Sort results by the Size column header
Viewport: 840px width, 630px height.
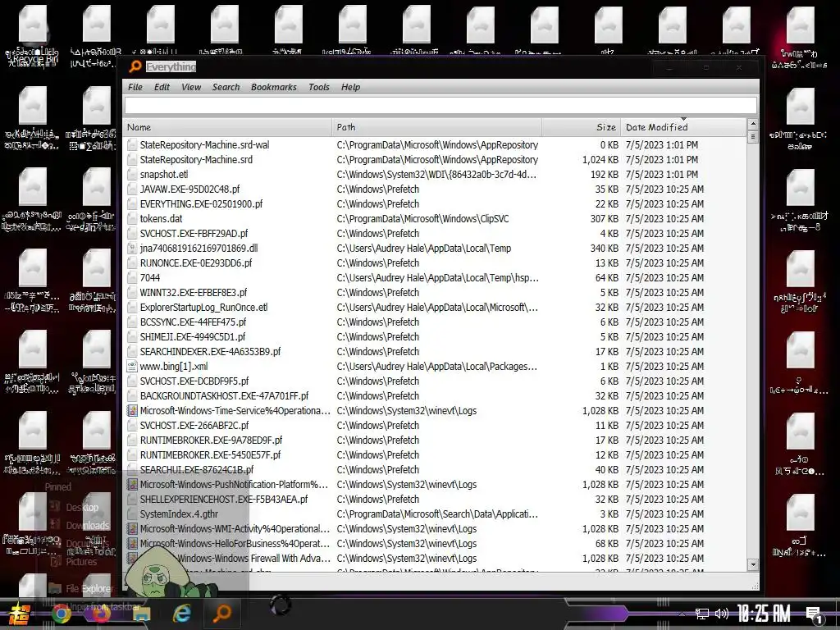582,127
